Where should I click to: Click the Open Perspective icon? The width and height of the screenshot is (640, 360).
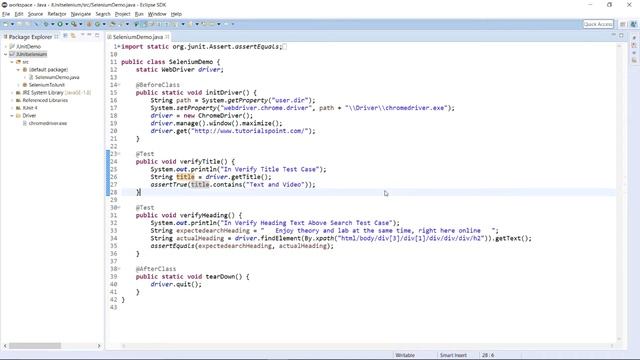(622, 24)
